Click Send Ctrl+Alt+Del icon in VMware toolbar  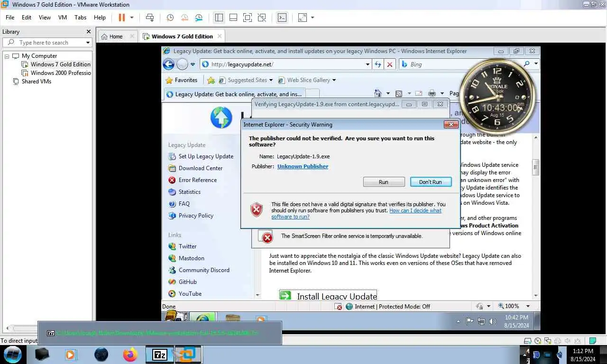(150, 18)
